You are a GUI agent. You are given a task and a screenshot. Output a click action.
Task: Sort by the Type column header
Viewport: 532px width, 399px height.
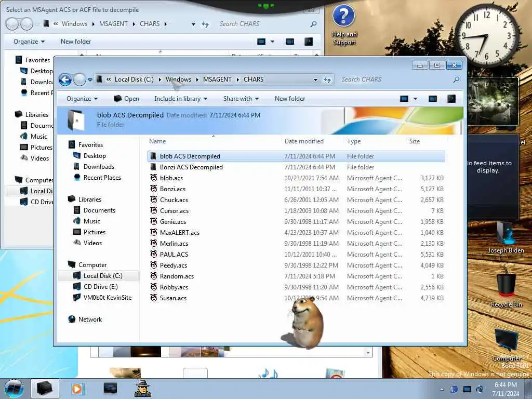(353, 141)
